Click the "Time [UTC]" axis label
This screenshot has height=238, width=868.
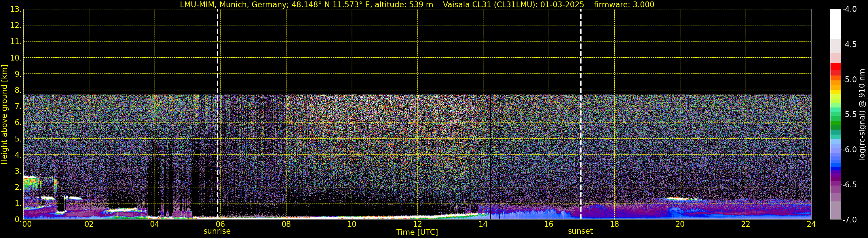417,232
